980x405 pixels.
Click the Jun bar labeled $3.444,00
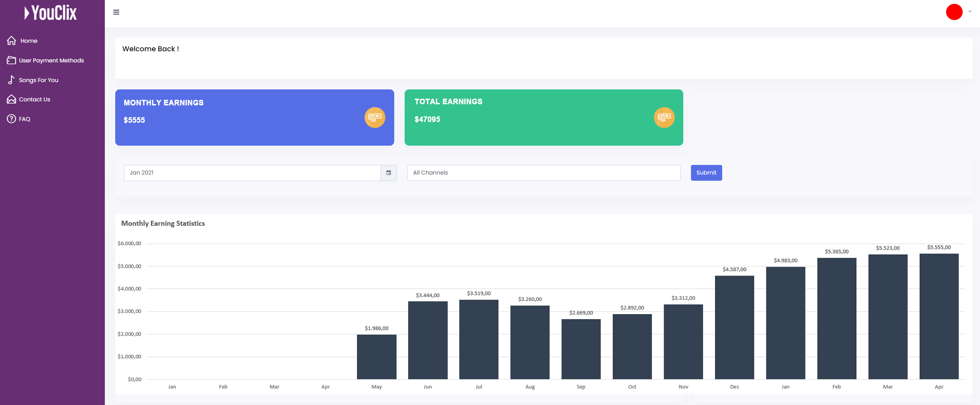428,340
